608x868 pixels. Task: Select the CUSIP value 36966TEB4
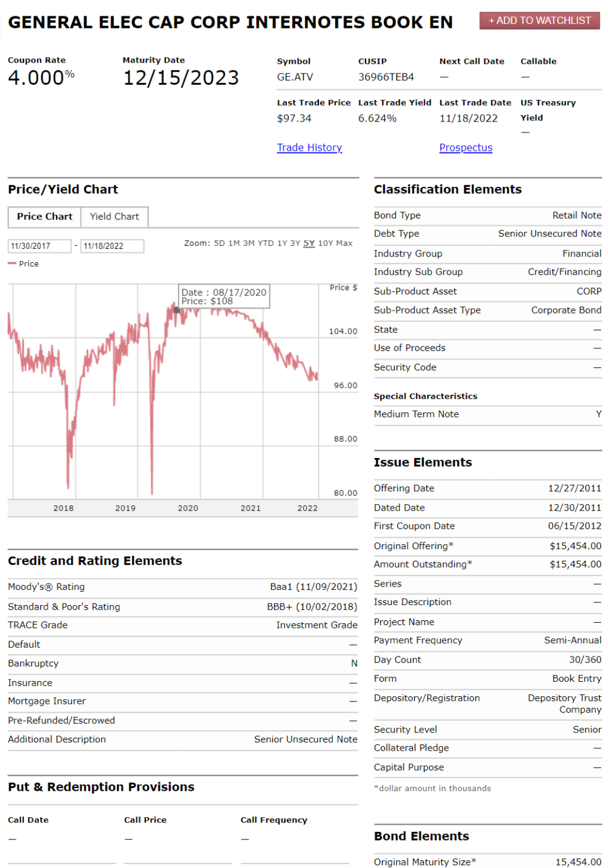click(x=386, y=77)
